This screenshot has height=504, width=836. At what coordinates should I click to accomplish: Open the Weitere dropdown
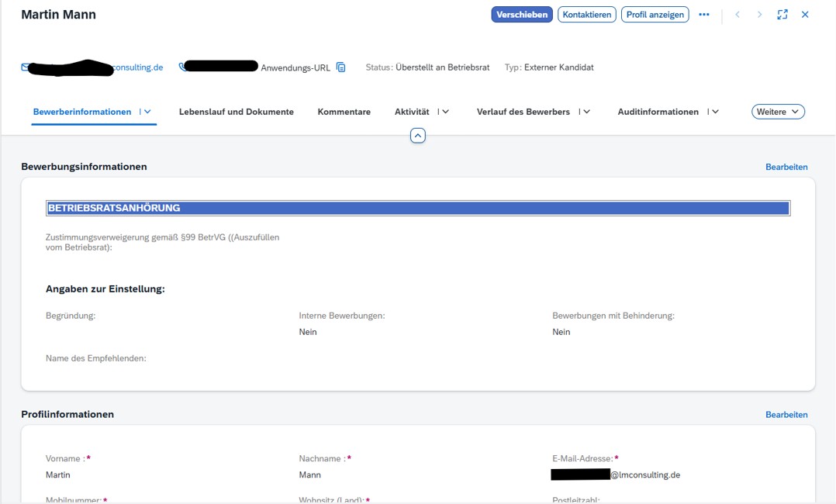click(778, 112)
